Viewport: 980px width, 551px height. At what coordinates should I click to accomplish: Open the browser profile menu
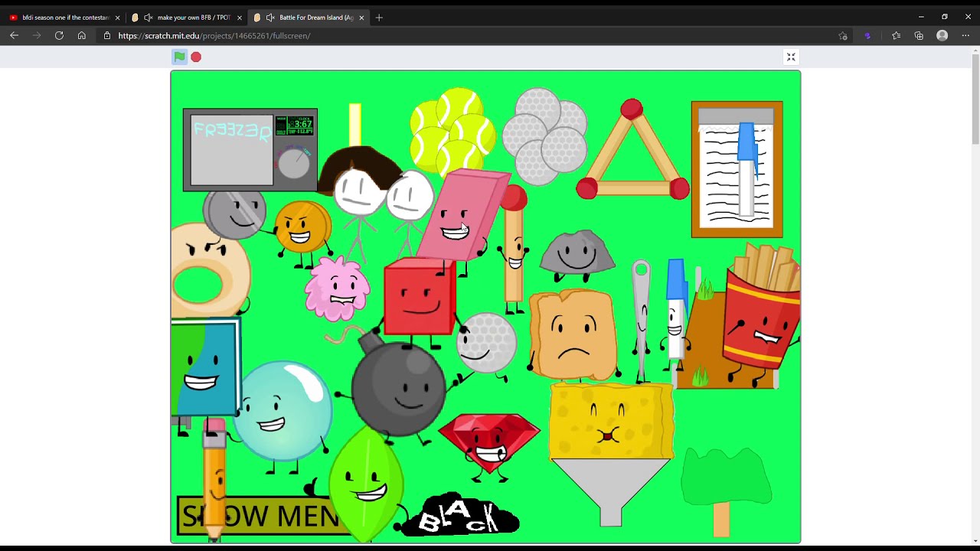(942, 35)
